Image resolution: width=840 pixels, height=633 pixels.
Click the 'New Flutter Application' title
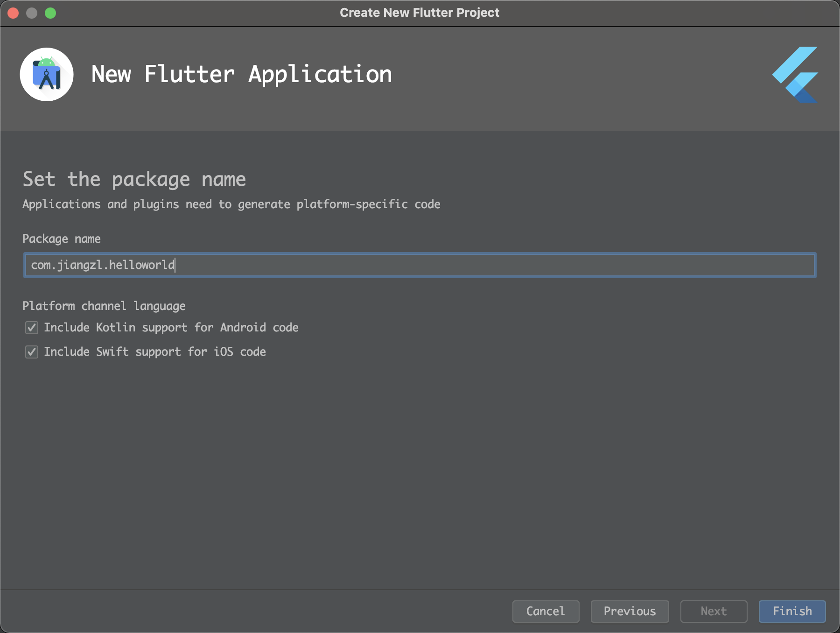click(242, 75)
